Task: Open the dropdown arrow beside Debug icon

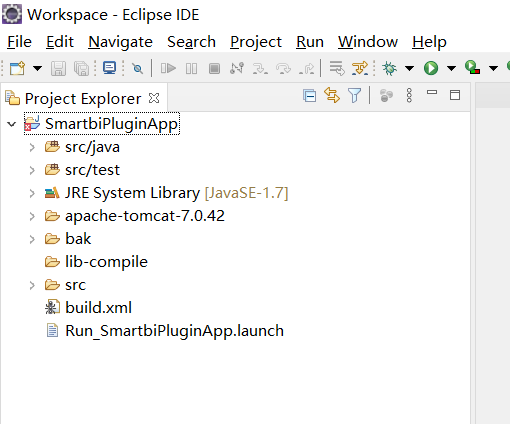Action: [x=409, y=68]
